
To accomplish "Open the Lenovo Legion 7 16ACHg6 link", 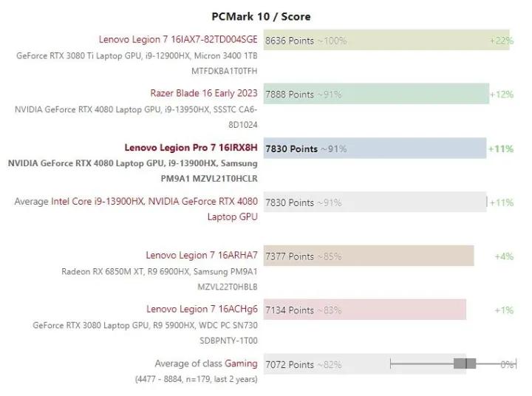I will click(x=202, y=309).
